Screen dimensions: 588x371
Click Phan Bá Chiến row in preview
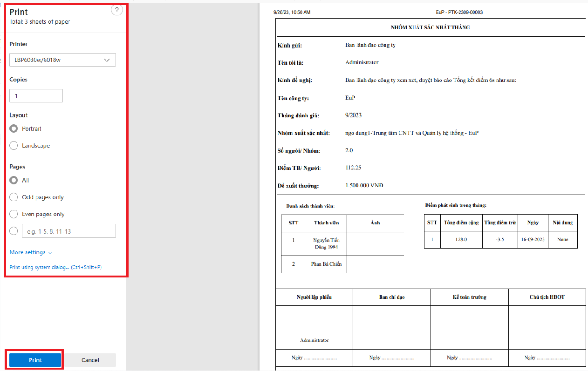coord(326,264)
